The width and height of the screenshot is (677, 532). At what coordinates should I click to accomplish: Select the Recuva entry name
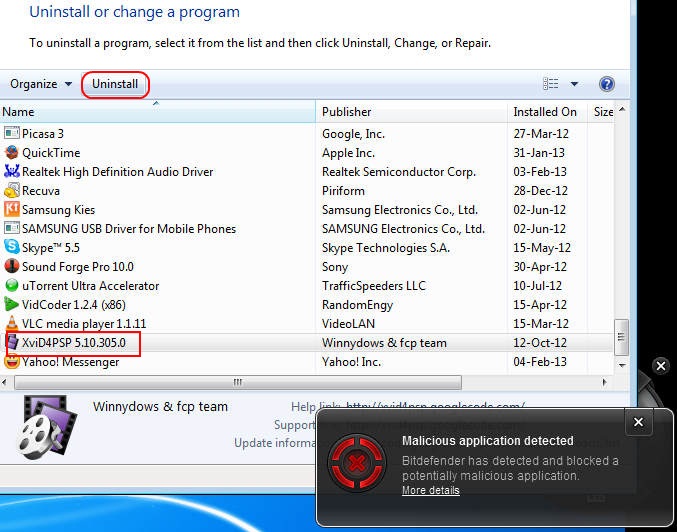41,190
